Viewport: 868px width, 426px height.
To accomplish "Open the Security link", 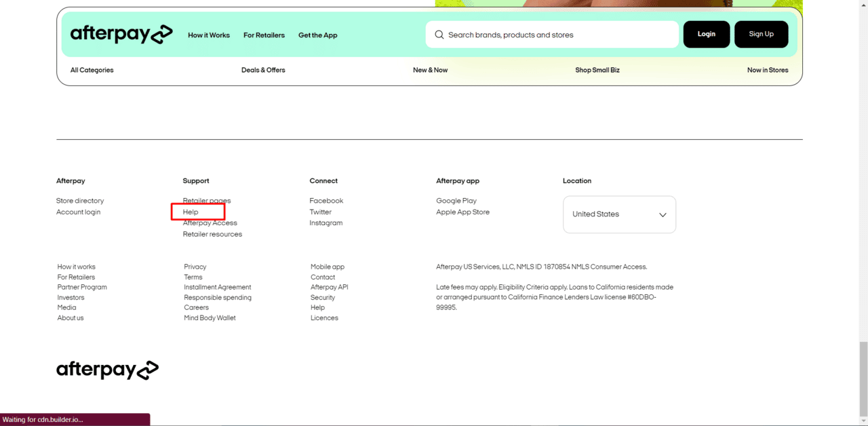I will coord(323,298).
